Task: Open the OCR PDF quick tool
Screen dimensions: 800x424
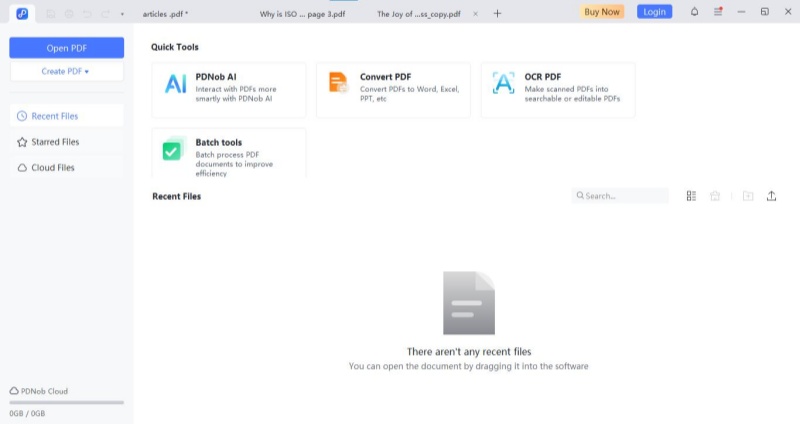Action: (x=558, y=90)
